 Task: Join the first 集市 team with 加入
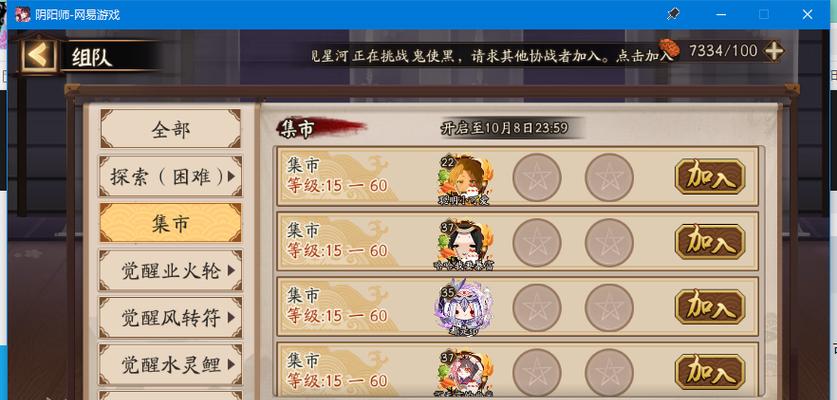(709, 177)
